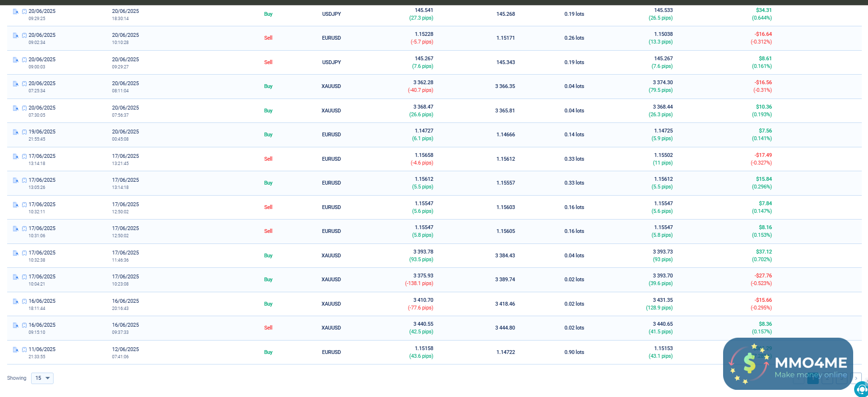The height and width of the screenshot is (397, 868).
Task: Bookmark the XAUUSD trade opened 17/06/2025 10:04:21
Action: click(x=24, y=277)
